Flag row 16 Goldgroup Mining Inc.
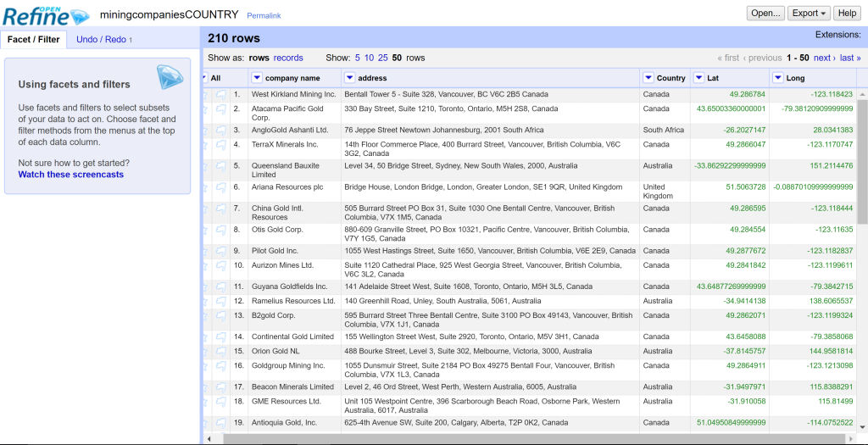The height and width of the screenshot is (445, 868). point(221,366)
